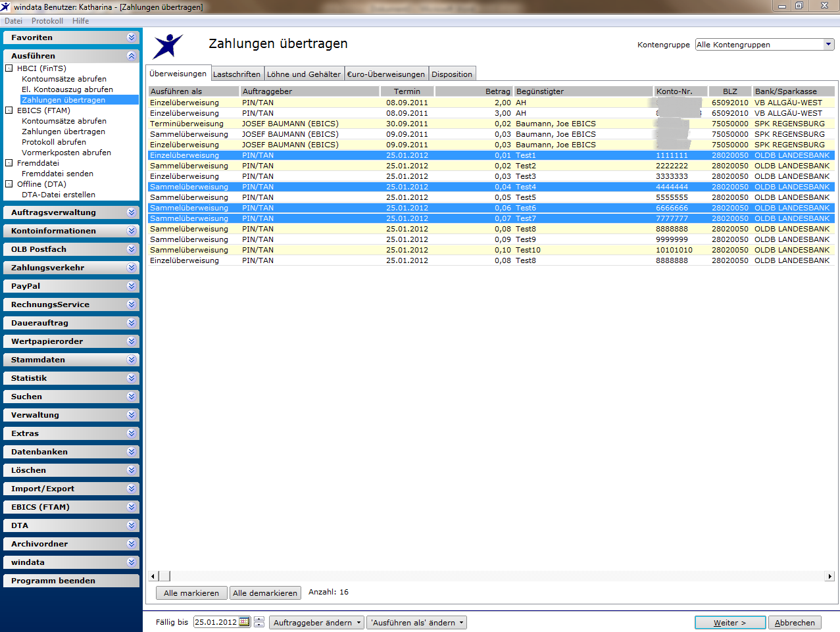
Task: Open the Kontengruppe dropdown
Action: [829, 45]
